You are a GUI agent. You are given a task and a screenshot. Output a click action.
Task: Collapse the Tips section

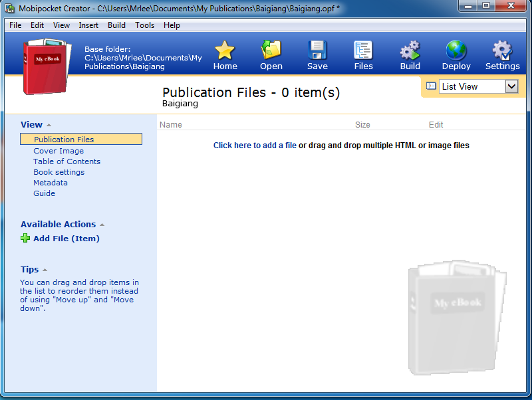[45, 270]
